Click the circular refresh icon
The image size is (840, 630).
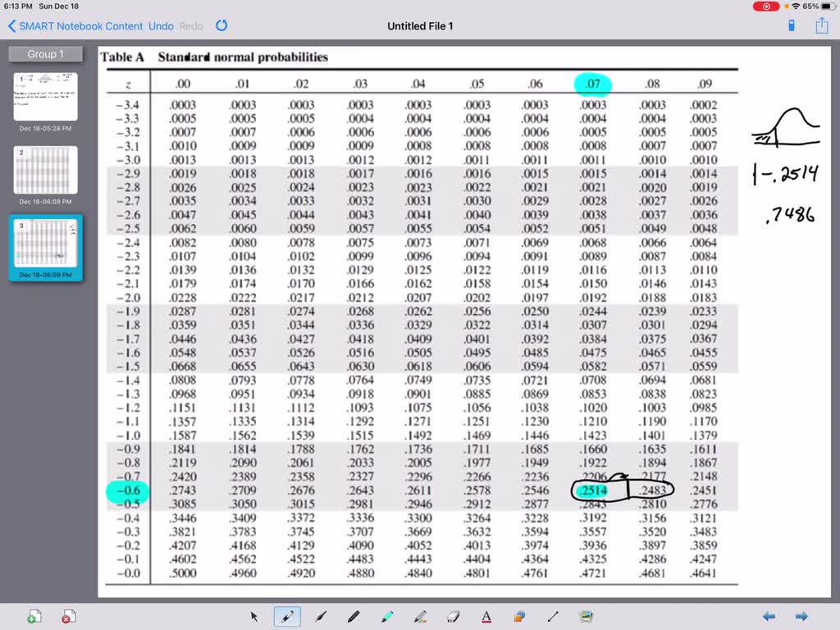pyautogui.click(x=221, y=26)
